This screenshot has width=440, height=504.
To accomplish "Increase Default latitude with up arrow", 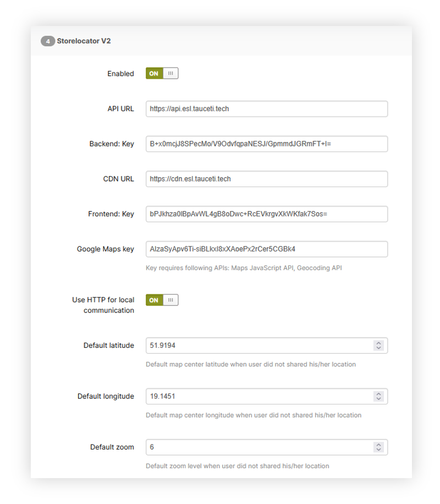I will (x=378, y=343).
